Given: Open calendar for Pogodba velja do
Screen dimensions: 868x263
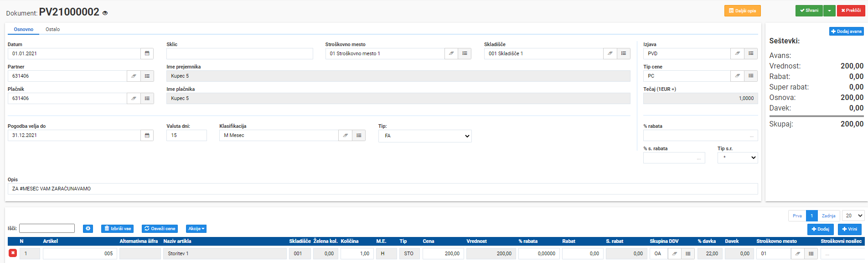Looking at the screenshot, I should [x=147, y=135].
